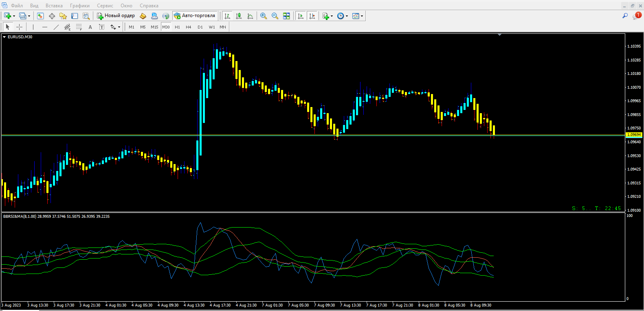Switch chart to line chart mode
Screen dimensions: 644x311
tap(250, 16)
